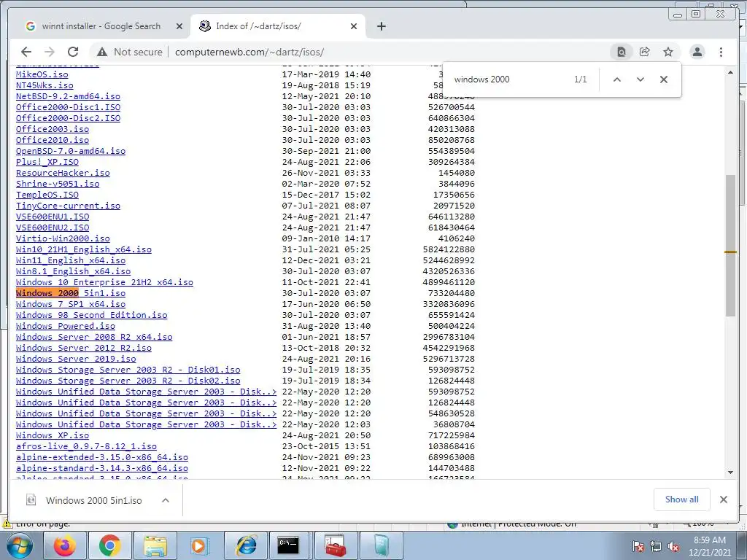Click the address bar URL

[x=249, y=52]
